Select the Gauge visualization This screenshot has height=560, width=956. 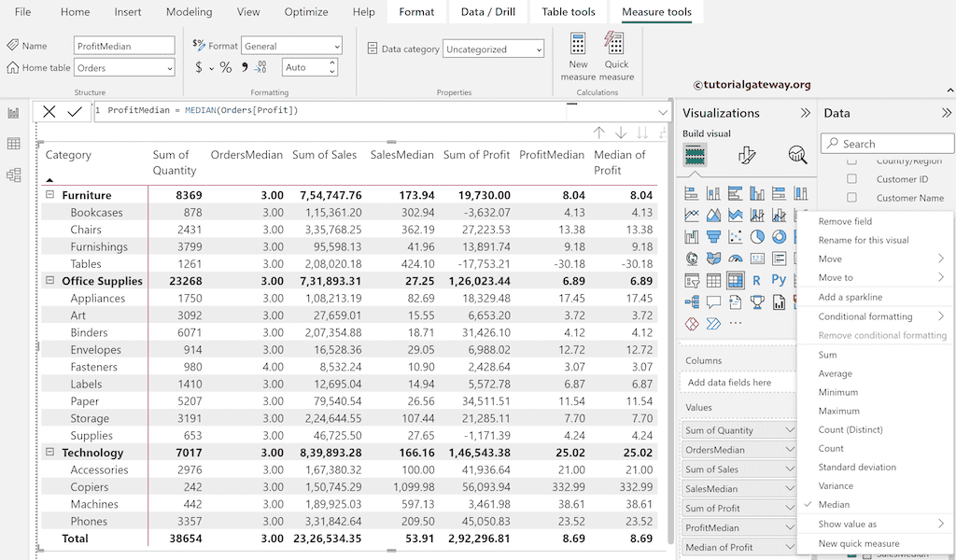point(736,258)
